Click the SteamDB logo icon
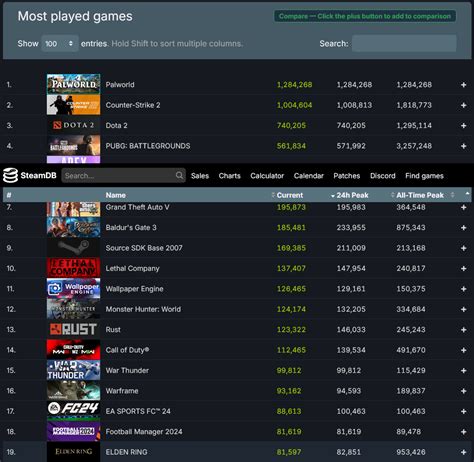 (x=10, y=175)
